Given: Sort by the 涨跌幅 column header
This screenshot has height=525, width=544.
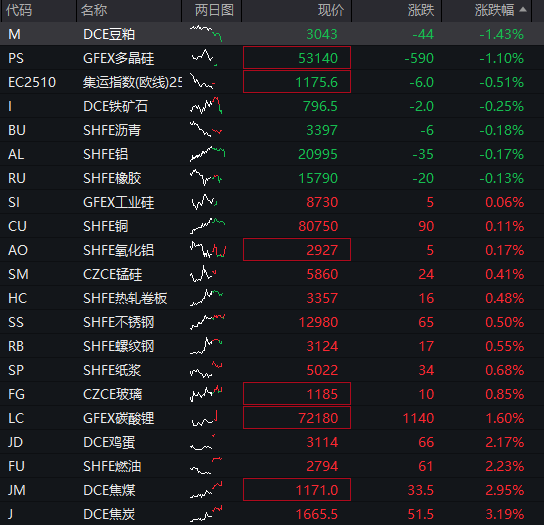Looking at the screenshot, I should point(495,10).
